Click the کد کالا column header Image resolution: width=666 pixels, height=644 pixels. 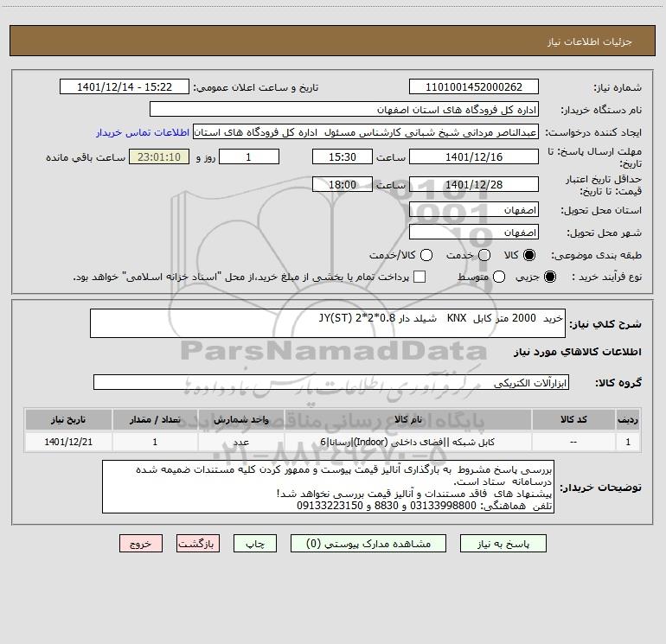tap(573, 419)
